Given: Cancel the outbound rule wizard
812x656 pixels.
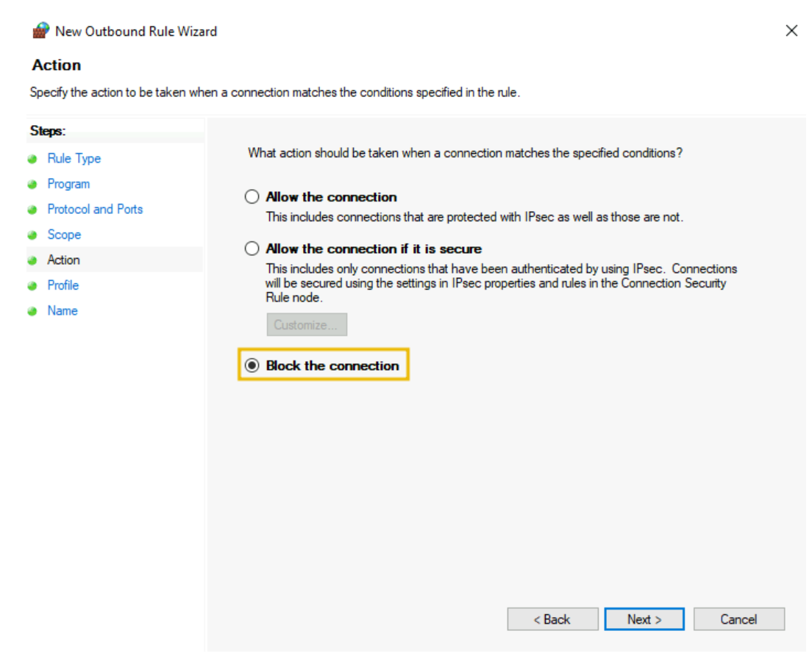Looking at the screenshot, I should click(x=738, y=619).
